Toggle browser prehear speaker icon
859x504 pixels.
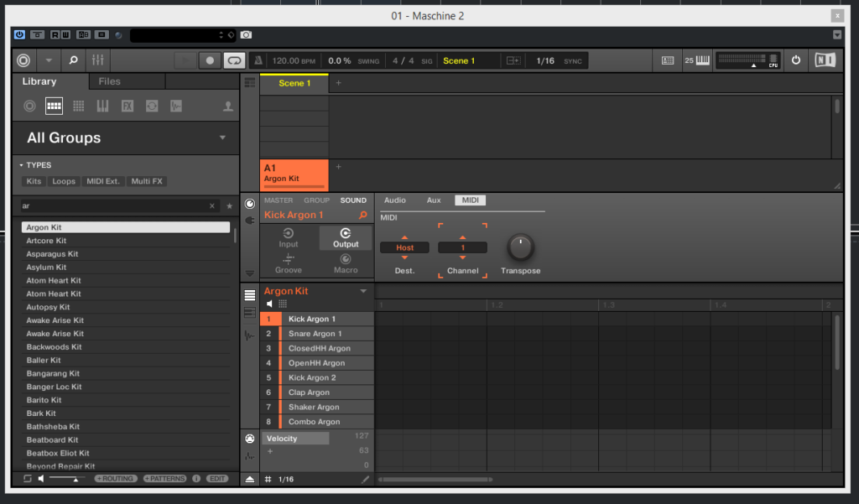[x=41, y=479]
